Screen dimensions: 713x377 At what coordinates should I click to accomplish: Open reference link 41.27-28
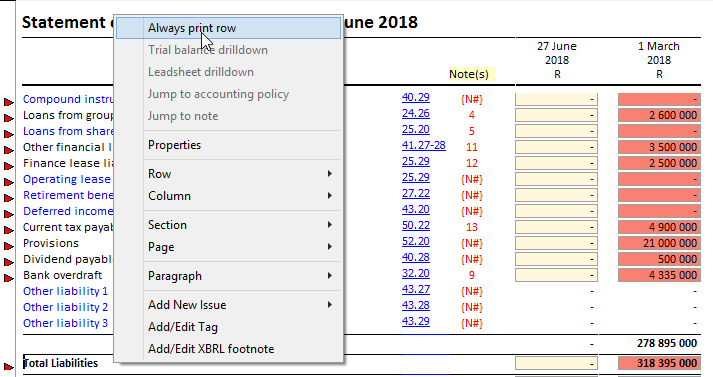424,145
